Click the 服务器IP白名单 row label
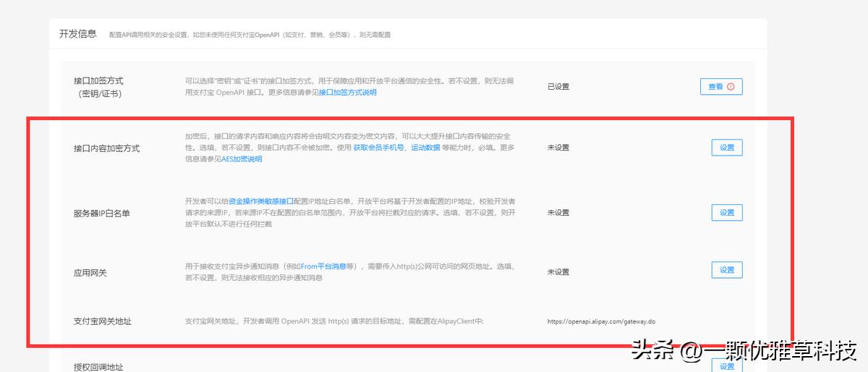This screenshot has width=868, height=372. click(102, 214)
